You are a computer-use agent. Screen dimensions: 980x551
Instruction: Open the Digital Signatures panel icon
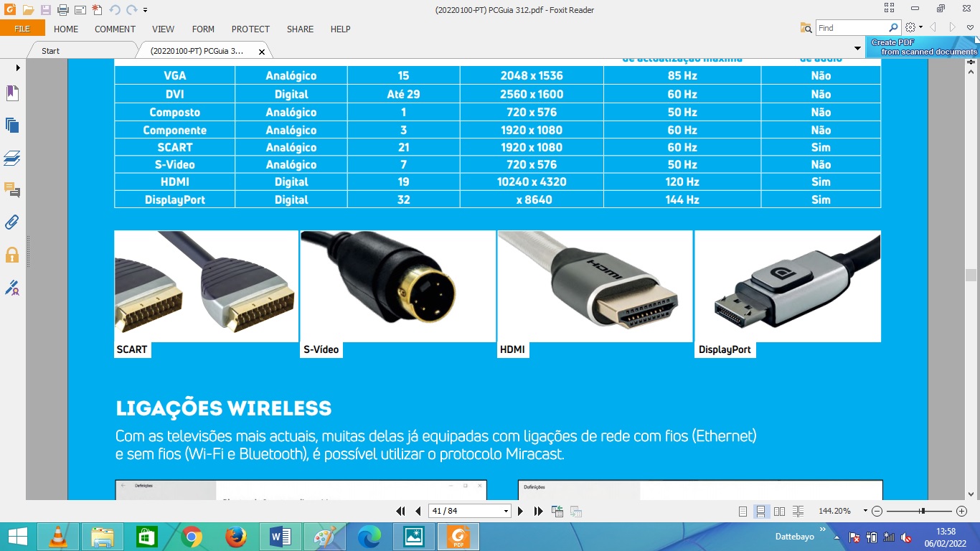coord(12,288)
